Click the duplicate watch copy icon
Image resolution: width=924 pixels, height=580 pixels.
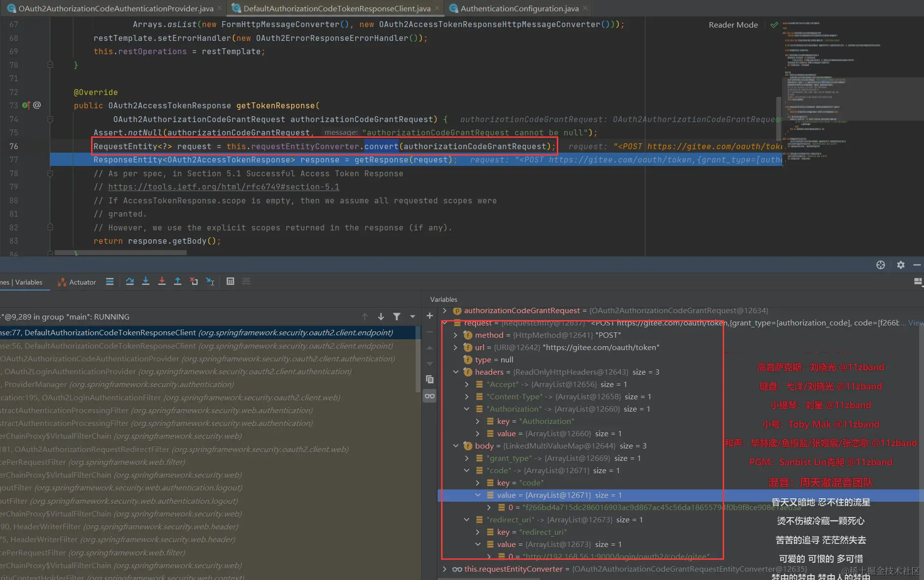point(430,379)
